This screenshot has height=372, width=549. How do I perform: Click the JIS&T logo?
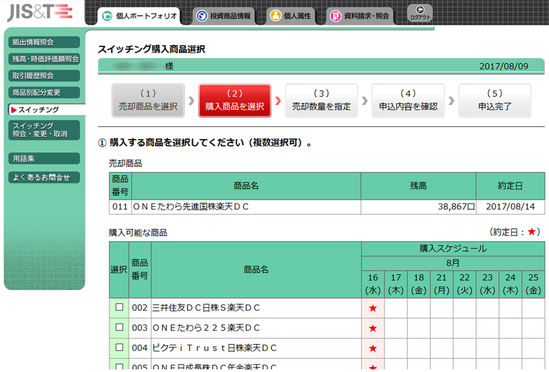point(40,12)
